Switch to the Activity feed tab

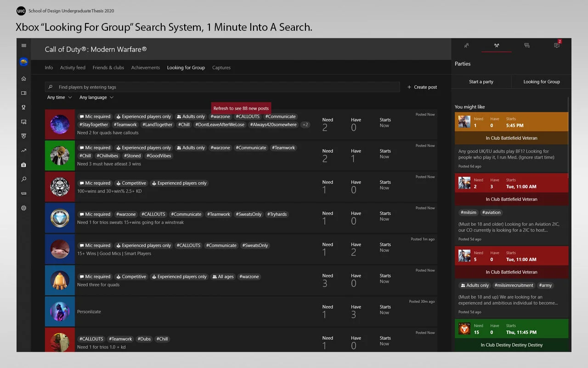[x=73, y=68]
